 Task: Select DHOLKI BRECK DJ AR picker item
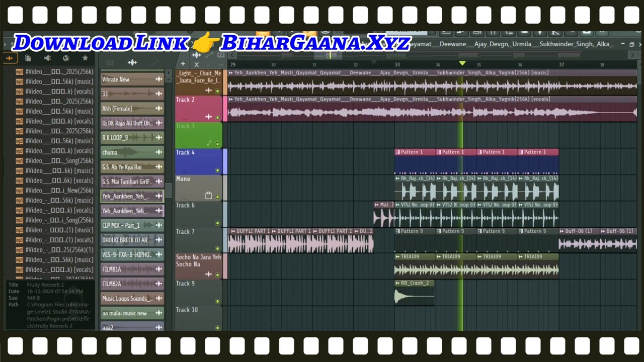(132, 240)
